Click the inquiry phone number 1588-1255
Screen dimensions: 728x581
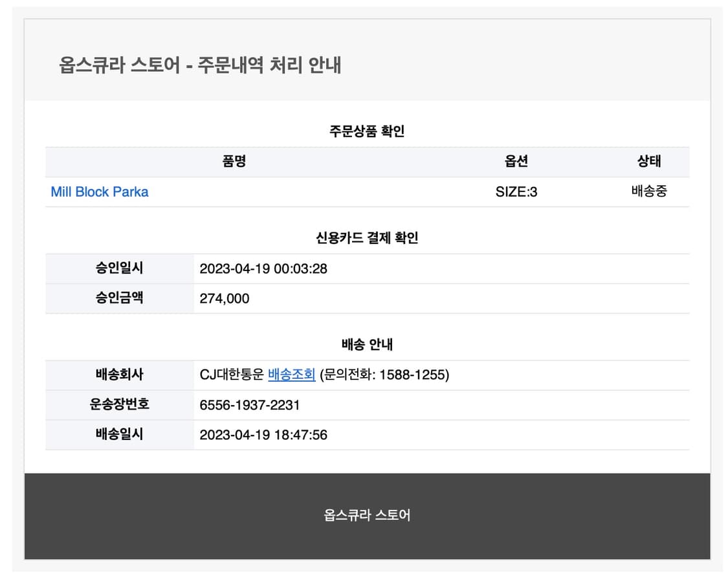414,375
